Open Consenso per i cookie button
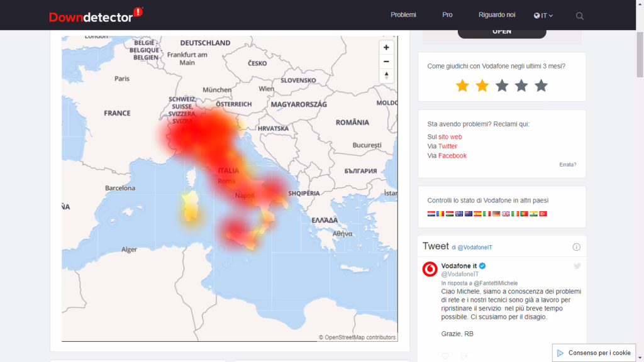644x362 pixels. (x=594, y=353)
